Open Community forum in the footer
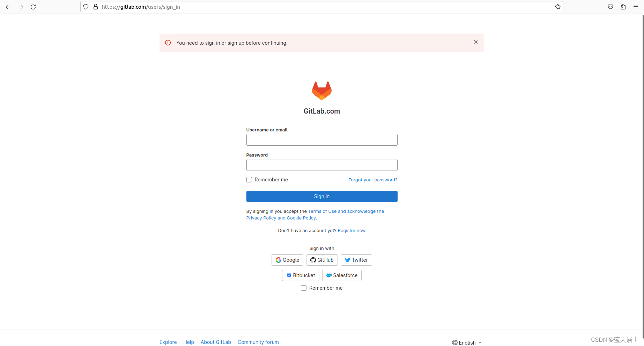644x346 pixels. [258, 342]
